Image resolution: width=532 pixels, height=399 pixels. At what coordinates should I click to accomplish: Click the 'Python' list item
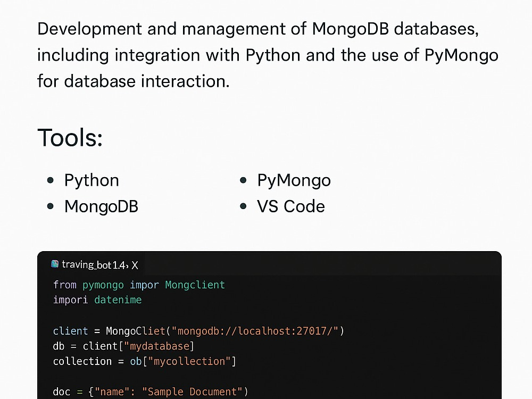coord(92,180)
